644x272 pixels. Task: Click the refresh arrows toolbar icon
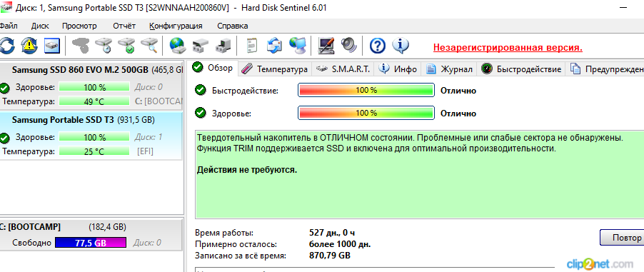tap(6, 46)
